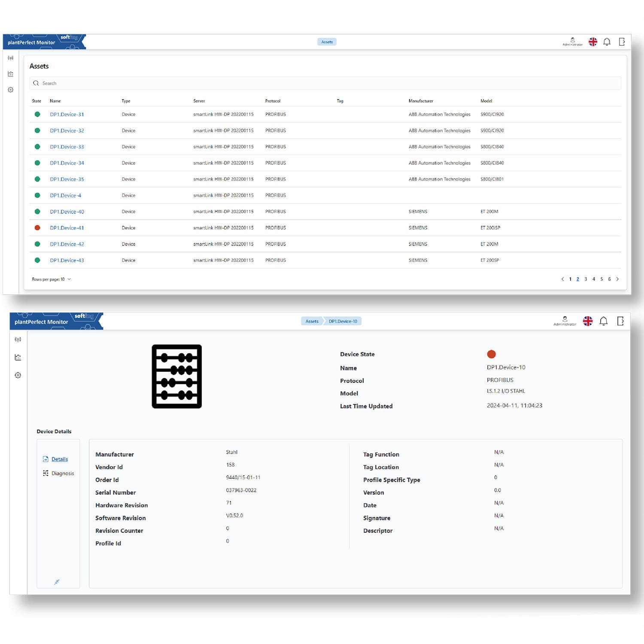Viewport: 644px width, 644px height.
Task: Click logout icon in the Assets list window
Action: point(622,42)
